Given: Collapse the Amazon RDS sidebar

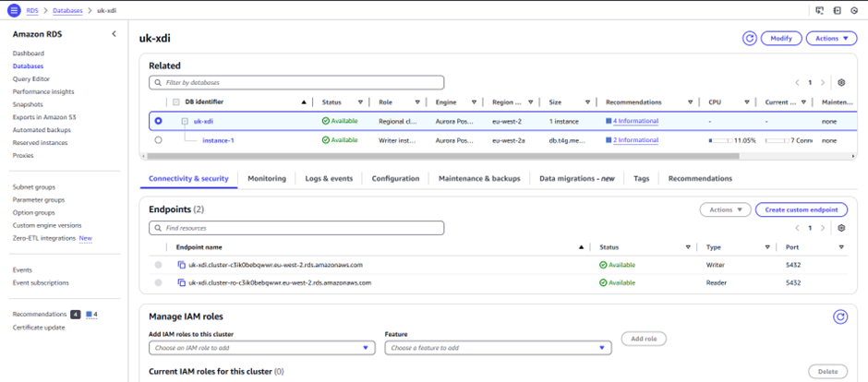Looking at the screenshot, I should 114,34.
